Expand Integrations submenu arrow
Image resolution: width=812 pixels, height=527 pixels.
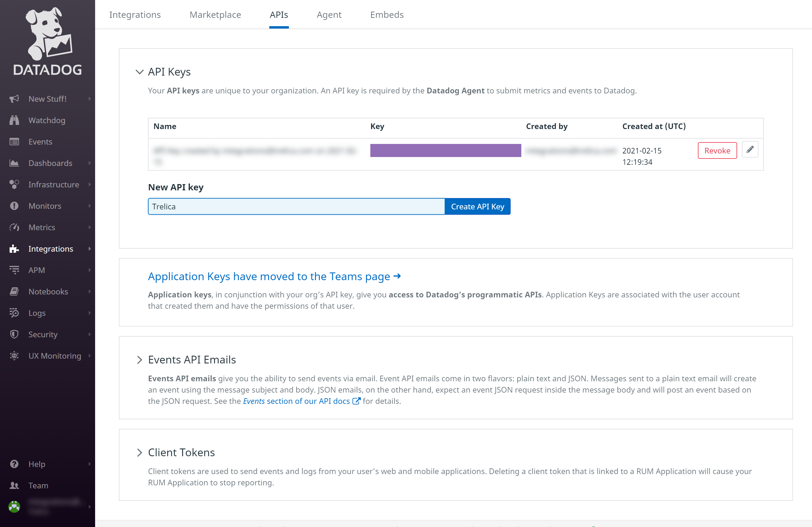(90, 249)
